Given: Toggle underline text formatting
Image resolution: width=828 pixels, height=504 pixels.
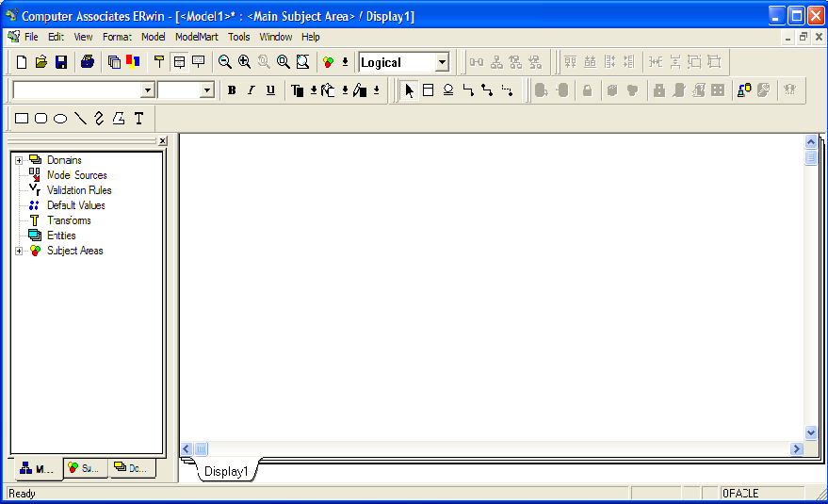Looking at the screenshot, I should click(x=271, y=90).
